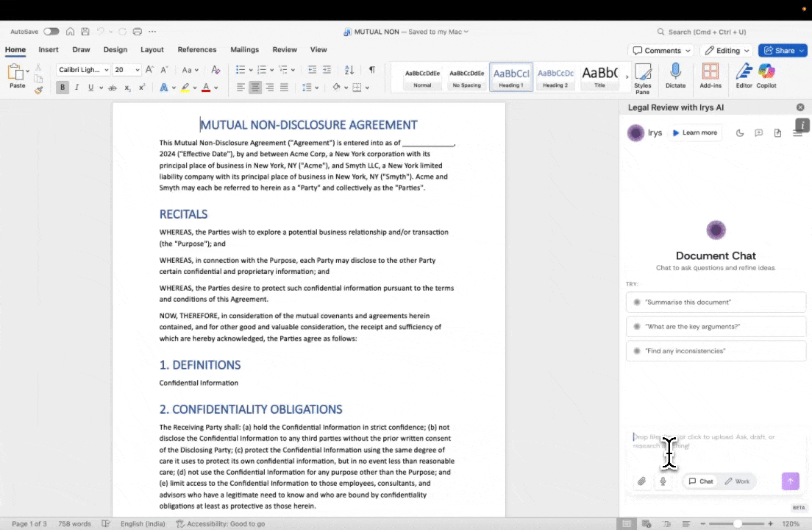Click the Save icon in title bar
This screenshot has width=812, height=530.
(x=85, y=32)
